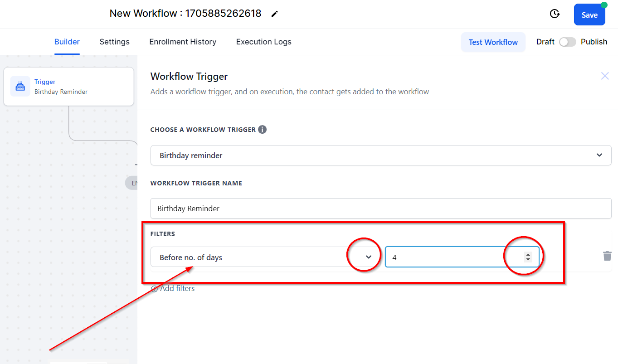Click the birthday cake trigger icon
This screenshot has height=364, width=618.
20,86
